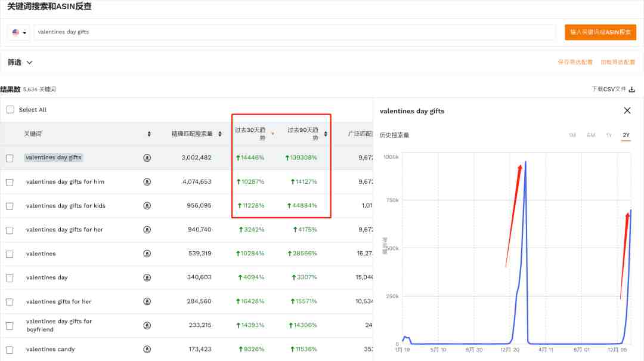Click the 90-day trend value 11536%
Viewport: 644px width, 361px height.
304,349
